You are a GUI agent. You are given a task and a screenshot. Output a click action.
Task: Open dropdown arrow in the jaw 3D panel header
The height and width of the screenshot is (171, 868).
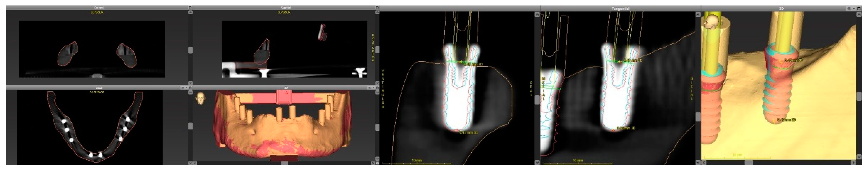(x=373, y=88)
